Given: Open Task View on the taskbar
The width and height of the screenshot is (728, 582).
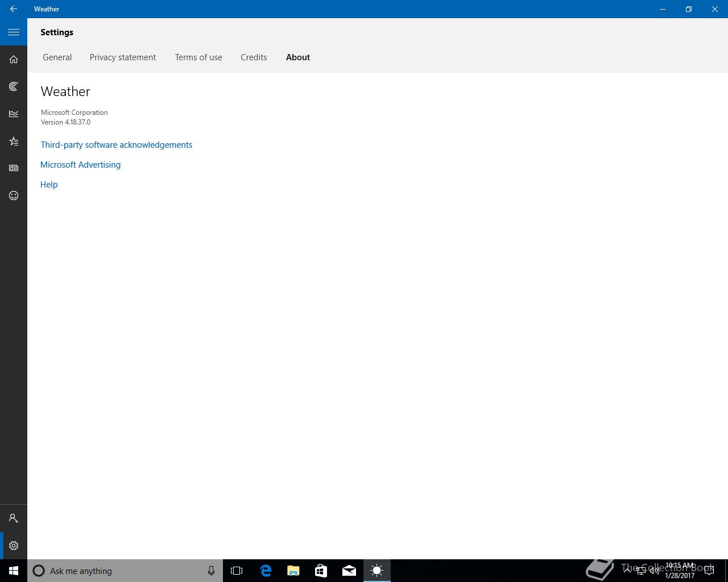Looking at the screenshot, I should click(x=237, y=571).
